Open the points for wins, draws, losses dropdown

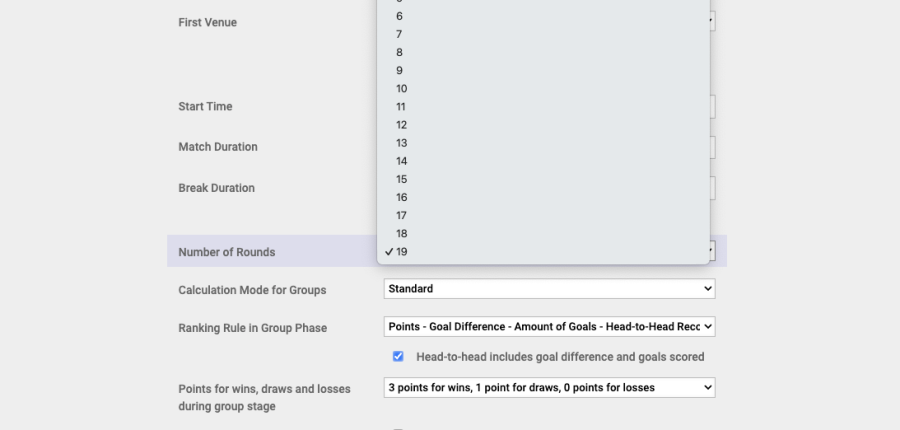point(549,387)
